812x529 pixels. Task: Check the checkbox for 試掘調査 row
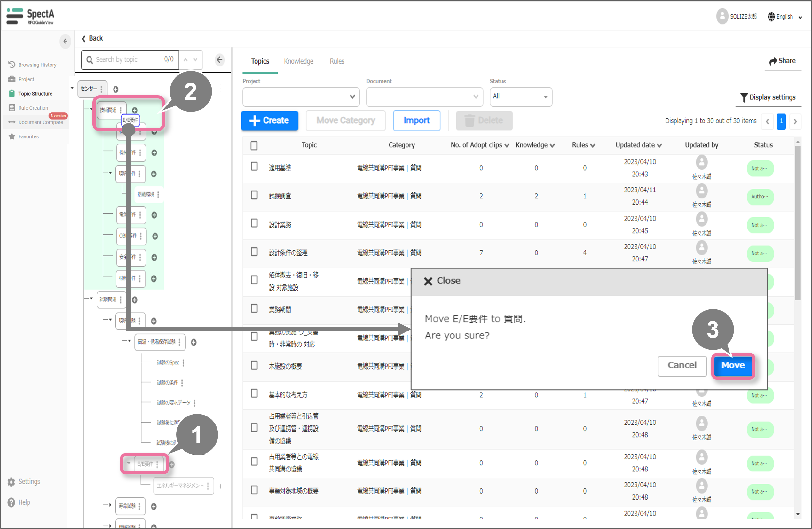click(254, 195)
